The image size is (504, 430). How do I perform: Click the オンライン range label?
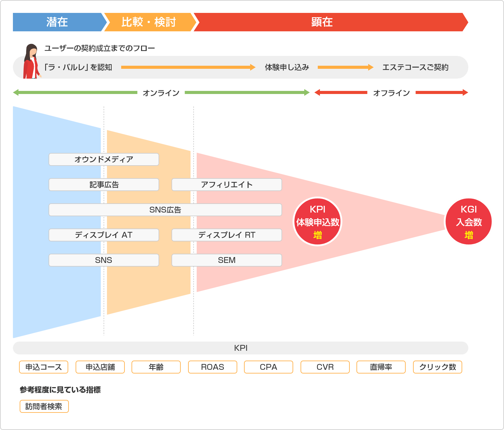click(161, 93)
